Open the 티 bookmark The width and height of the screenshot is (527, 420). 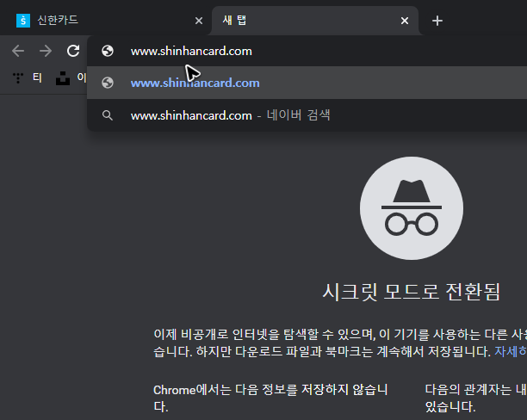click(28, 78)
